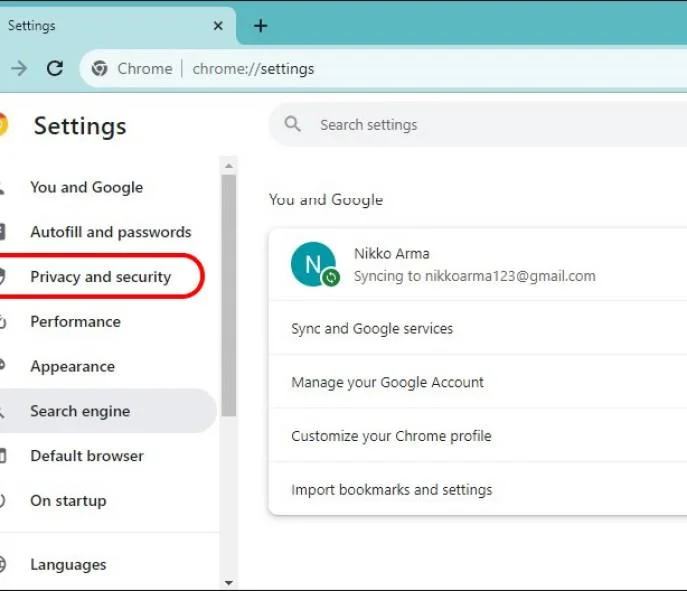Screen dimensions: 687x591
Task: Click the chrome://settings URL text
Action: coord(253,69)
